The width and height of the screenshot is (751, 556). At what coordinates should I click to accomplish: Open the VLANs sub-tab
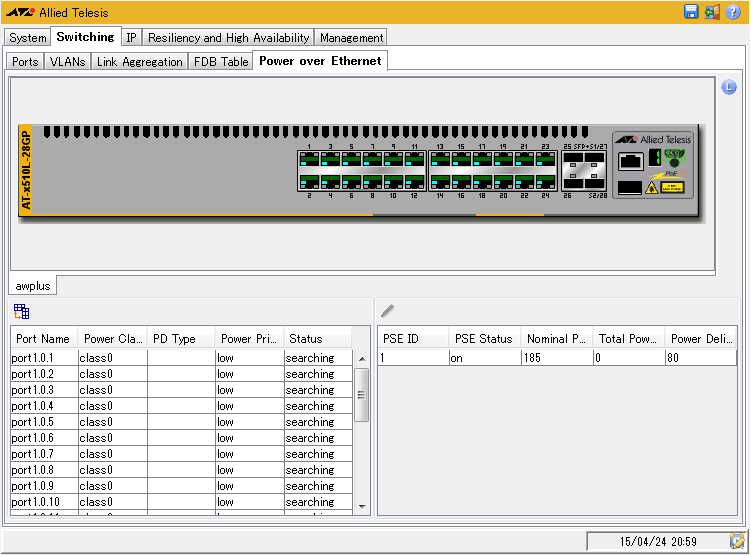tap(68, 62)
